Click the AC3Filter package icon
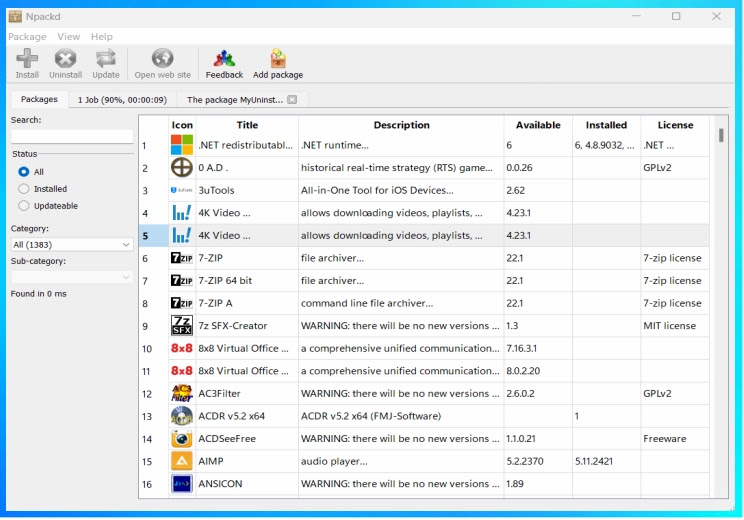 (182, 393)
